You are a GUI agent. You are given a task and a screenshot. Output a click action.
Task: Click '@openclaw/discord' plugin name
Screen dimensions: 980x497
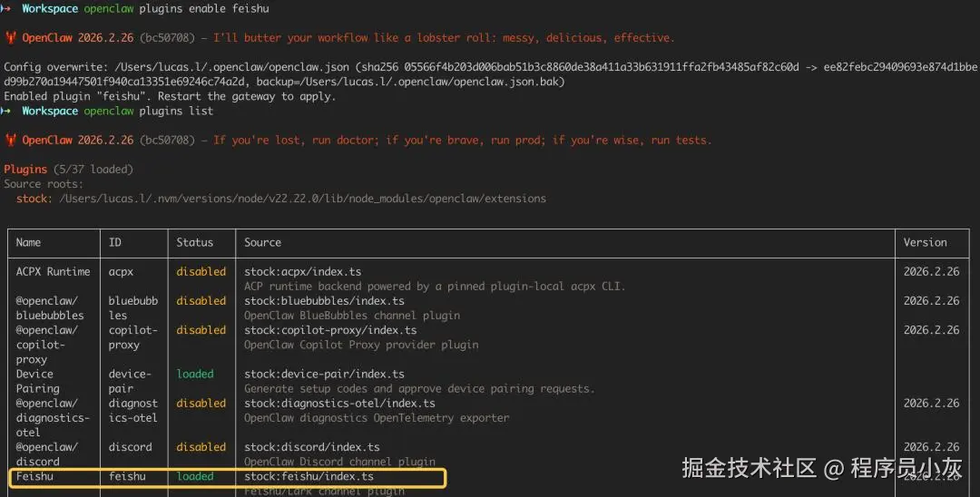pyautogui.click(x=47, y=453)
